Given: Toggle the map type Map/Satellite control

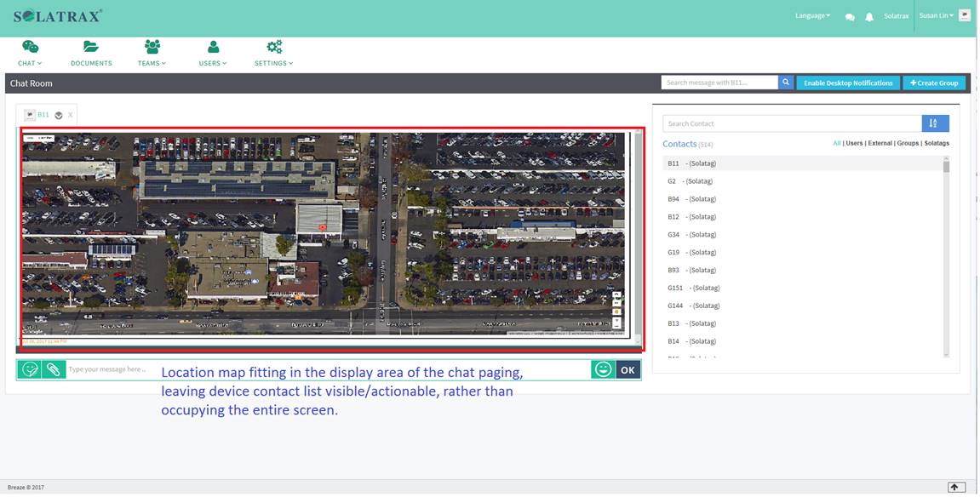Looking at the screenshot, I should pos(39,138).
